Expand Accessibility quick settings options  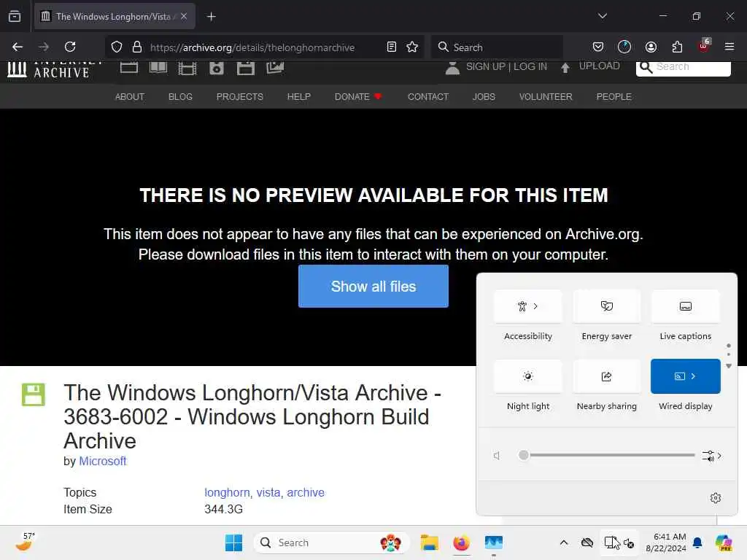536,306
